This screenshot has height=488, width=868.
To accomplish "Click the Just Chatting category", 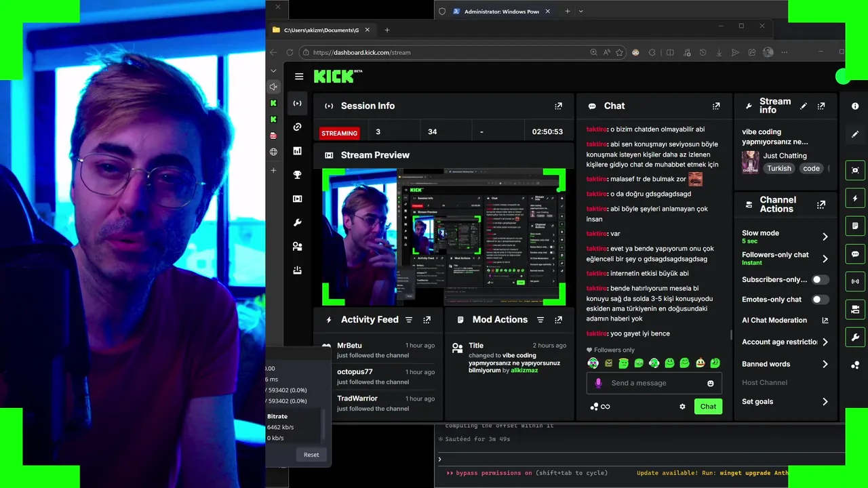I will [785, 156].
